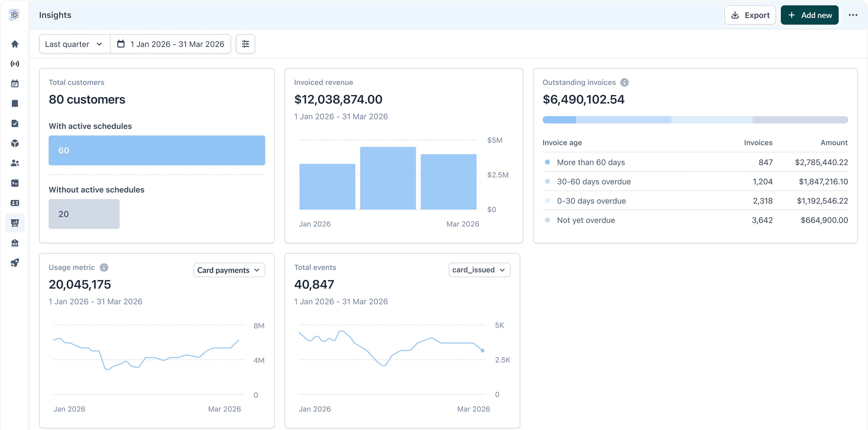This screenshot has width=868, height=430.
Task: Click the calendar icon in date range
Action: pyautogui.click(x=121, y=44)
